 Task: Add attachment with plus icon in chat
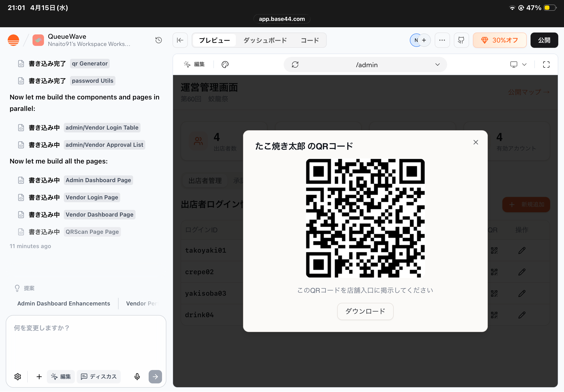tap(39, 376)
